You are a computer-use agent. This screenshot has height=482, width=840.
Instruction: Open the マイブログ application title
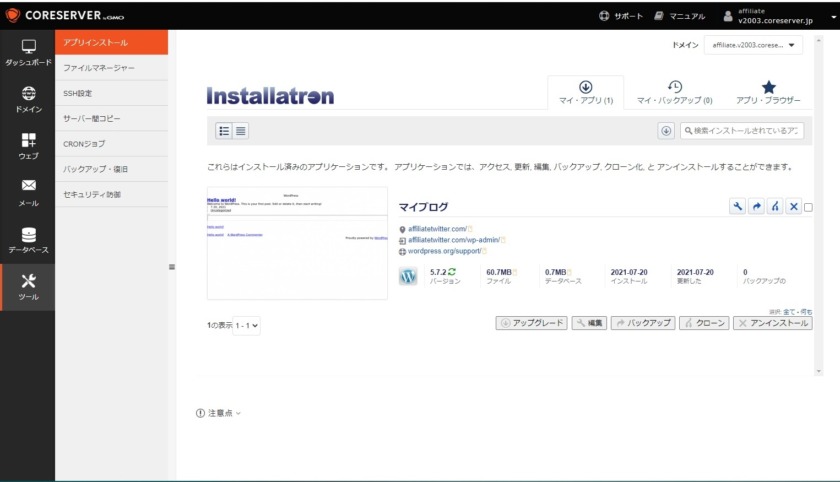423,207
